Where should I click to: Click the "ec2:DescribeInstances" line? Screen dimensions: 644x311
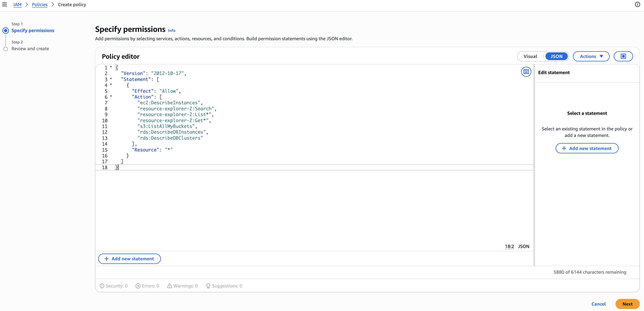coord(170,103)
